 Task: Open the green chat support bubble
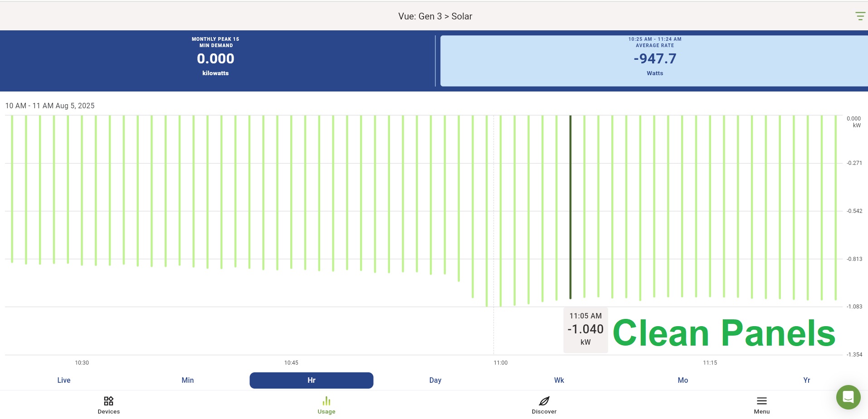click(x=848, y=397)
